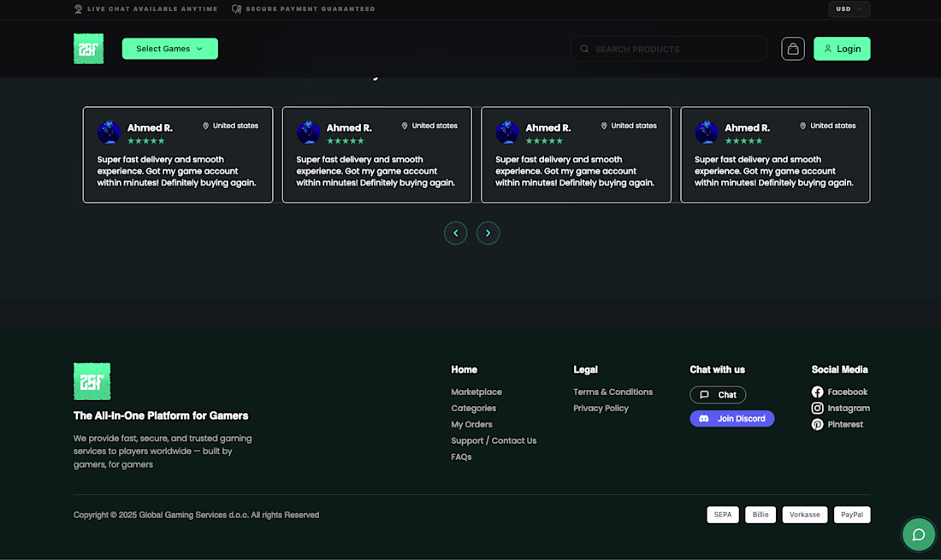This screenshot has height=560, width=941.
Task: Open the Categories footer link
Action: 474,409
